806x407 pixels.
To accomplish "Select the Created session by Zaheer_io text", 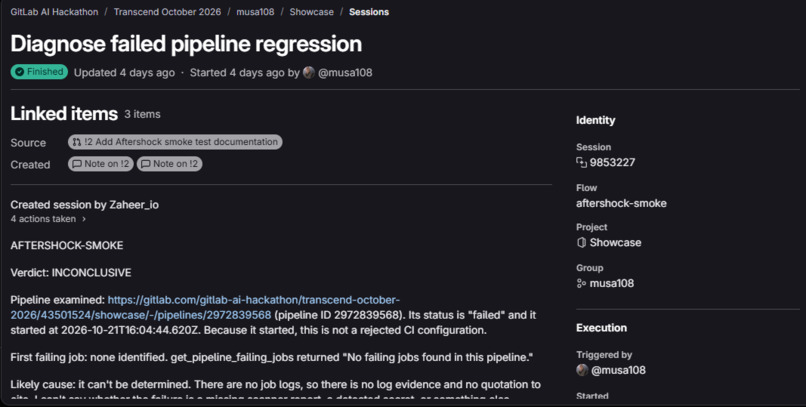I will [x=84, y=205].
